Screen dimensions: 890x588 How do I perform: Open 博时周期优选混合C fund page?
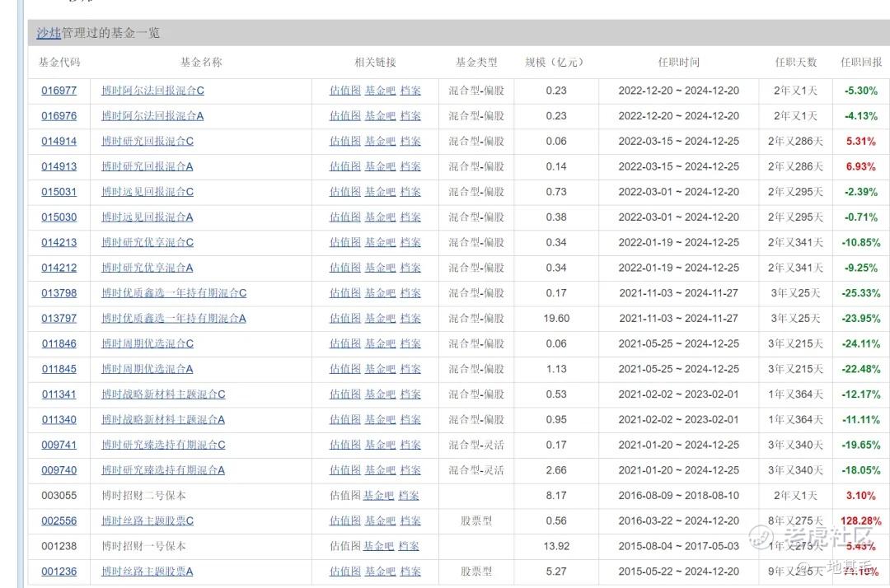pos(148,343)
